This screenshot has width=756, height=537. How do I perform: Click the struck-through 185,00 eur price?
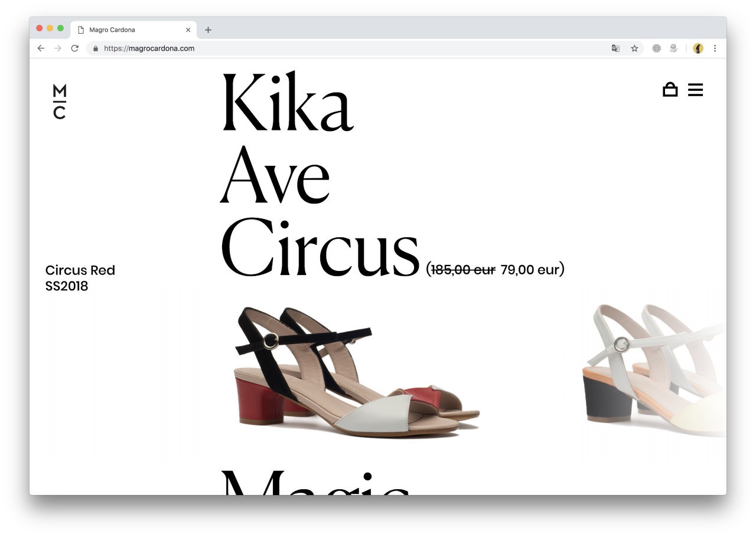click(463, 270)
